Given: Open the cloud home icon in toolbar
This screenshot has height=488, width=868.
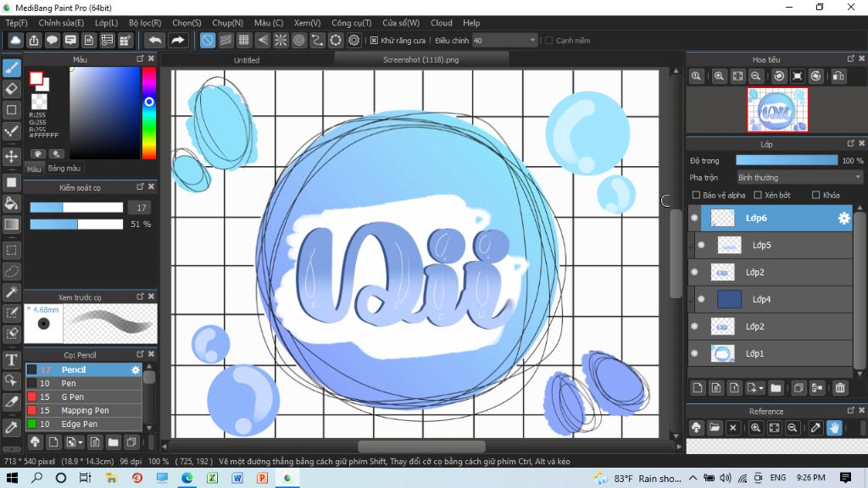Looking at the screenshot, I should pyautogui.click(x=15, y=41).
